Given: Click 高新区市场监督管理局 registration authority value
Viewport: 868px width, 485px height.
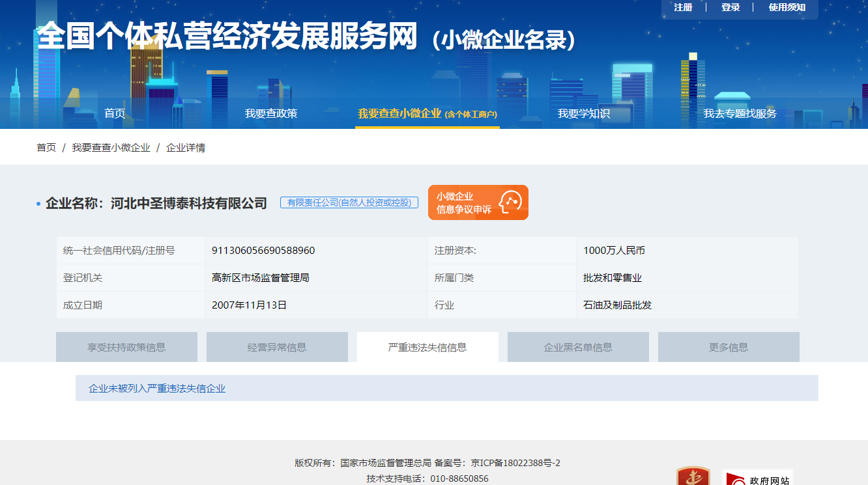Looking at the screenshot, I should (261, 278).
